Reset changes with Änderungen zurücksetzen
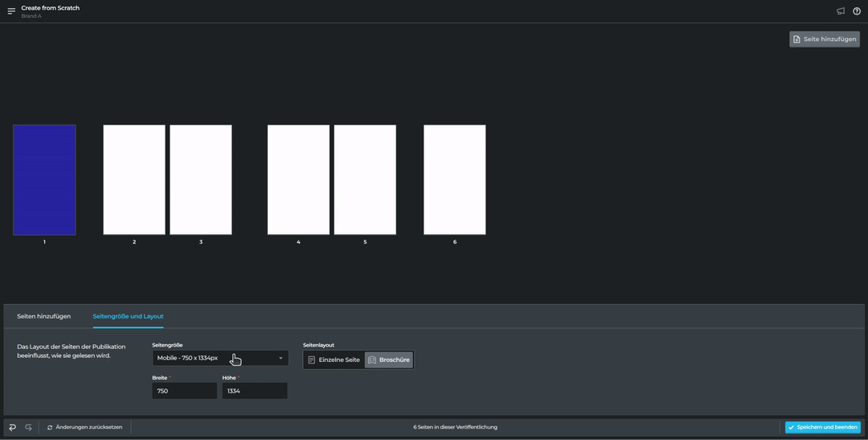Image resolution: width=868 pixels, height=440 pixels. pos(84,427)
